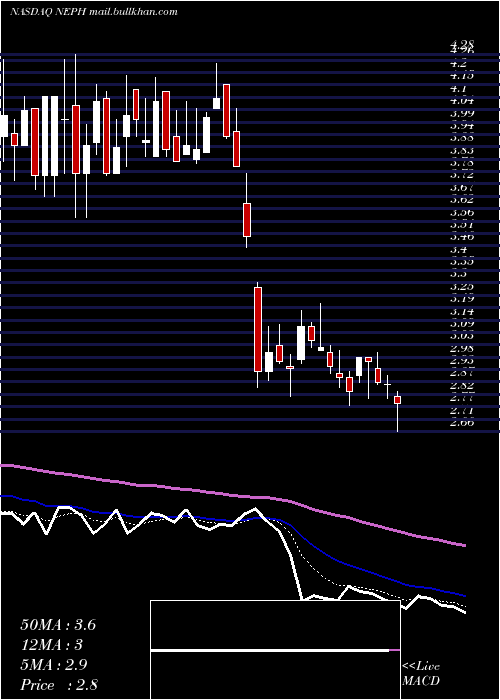The width and height of the screenshot is (500, 700).
Task: Click the 2.98 price axis label
Action: pyautogui.click(x=462, y=348)
